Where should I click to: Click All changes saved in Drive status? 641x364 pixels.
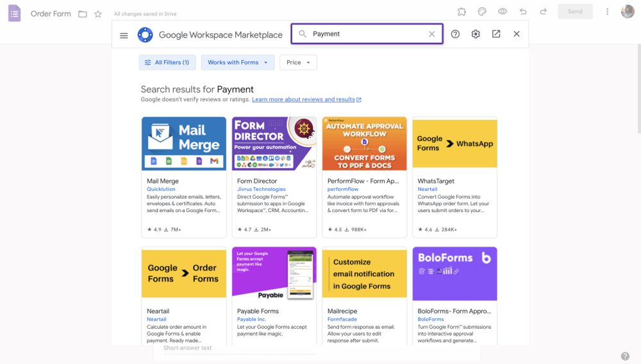click(x=145, y=14)
